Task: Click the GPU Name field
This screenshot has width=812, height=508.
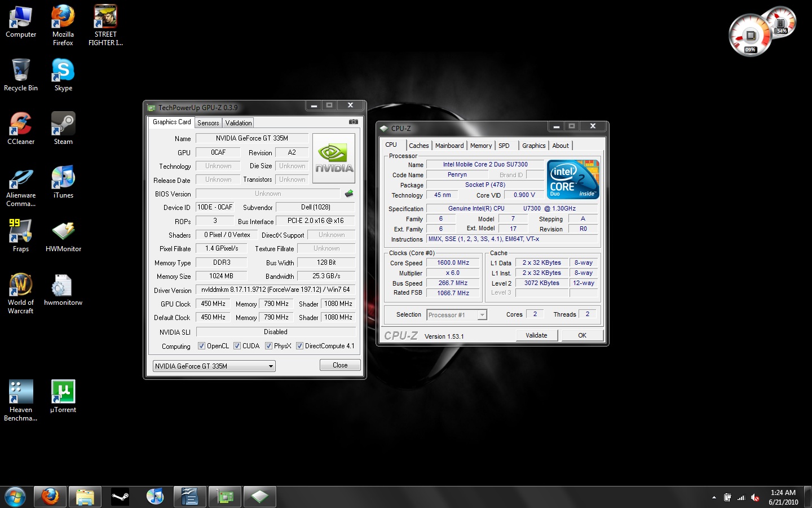Action: pos(252,138)
